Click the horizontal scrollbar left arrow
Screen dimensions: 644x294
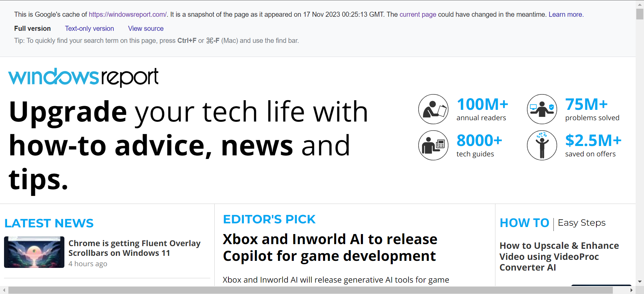tap(4, 290)
